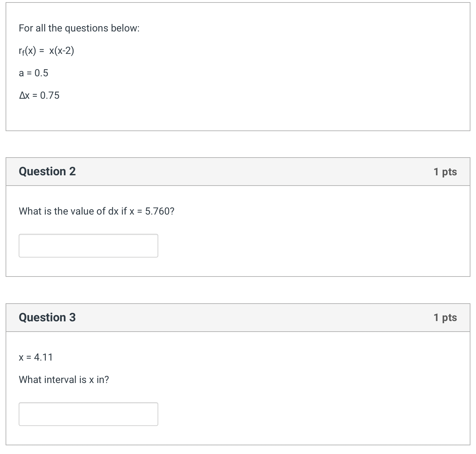Click the number 0.75 in the Δx line
The width and height of the screenshot is (476, 454).
50,96
